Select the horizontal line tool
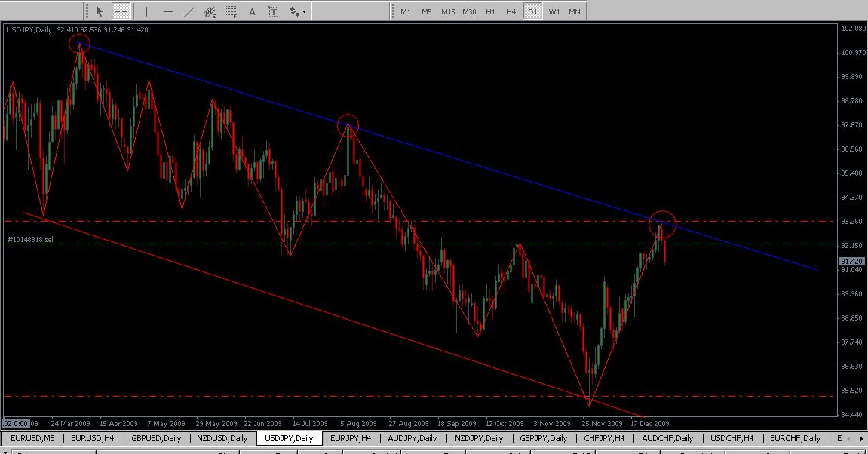Viewport: 868px width, 454px height. (167, 11)
